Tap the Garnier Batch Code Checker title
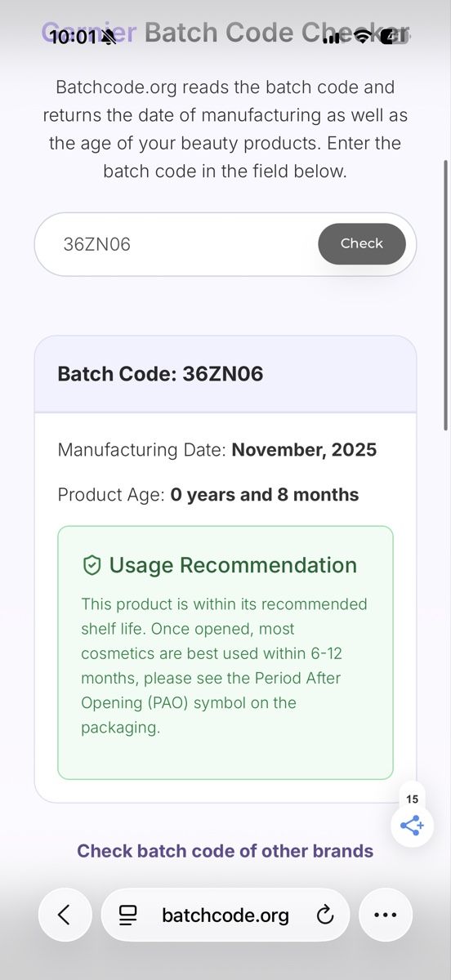The image size is (451, 980). click(225, 33)
